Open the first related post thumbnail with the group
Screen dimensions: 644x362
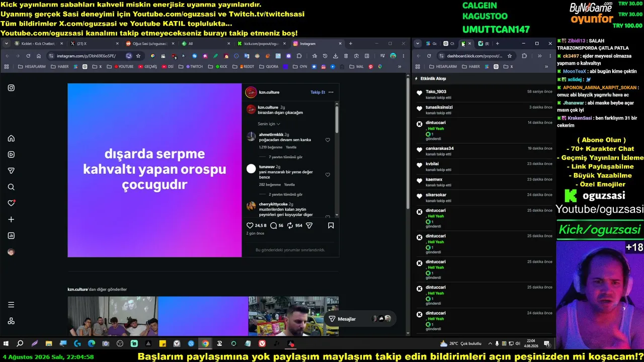coord(112,316)
